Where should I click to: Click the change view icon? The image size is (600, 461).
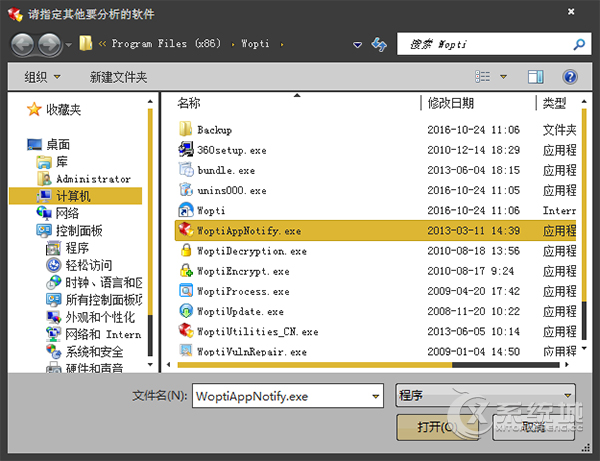point(483,77)
